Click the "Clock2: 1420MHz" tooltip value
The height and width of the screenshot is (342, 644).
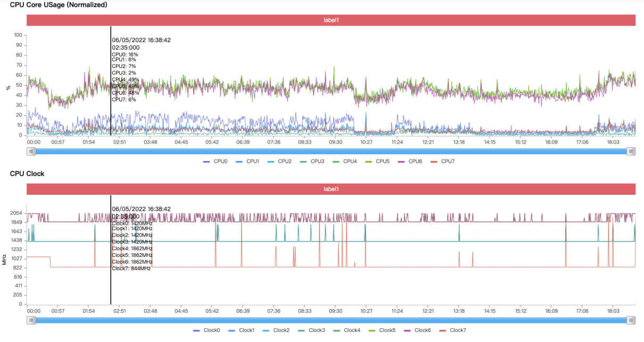[132, 235]
